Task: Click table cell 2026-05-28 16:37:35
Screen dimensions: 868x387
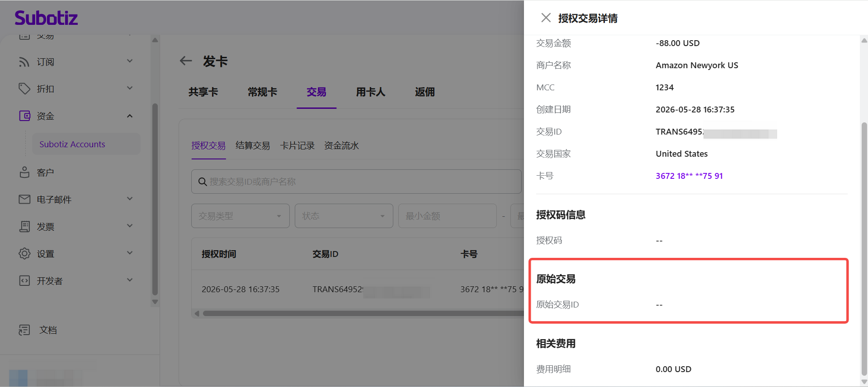Action: point(241,289)
